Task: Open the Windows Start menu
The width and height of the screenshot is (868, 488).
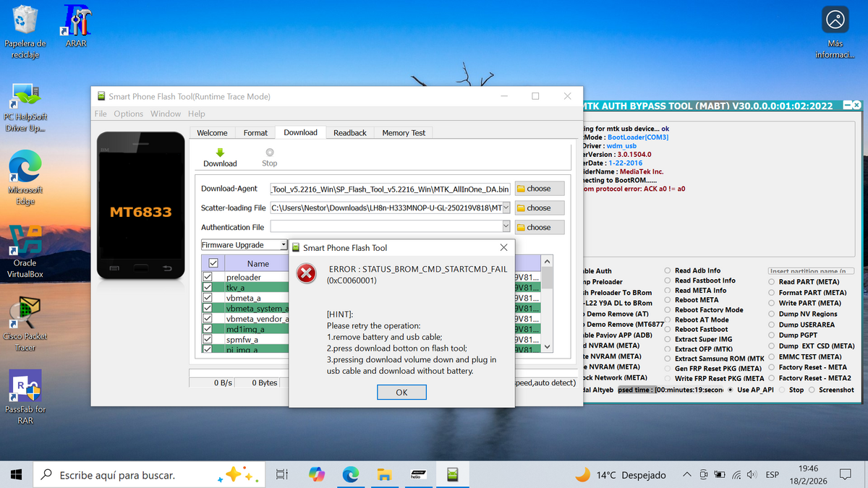Action: [16, 475]
